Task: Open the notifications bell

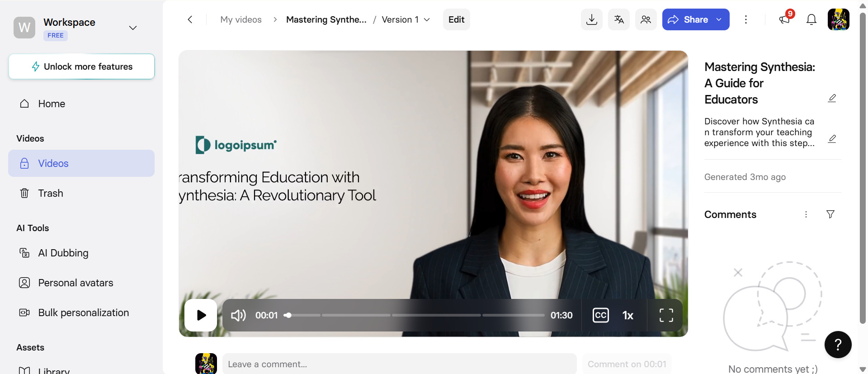Action: [x=811, y=19]
